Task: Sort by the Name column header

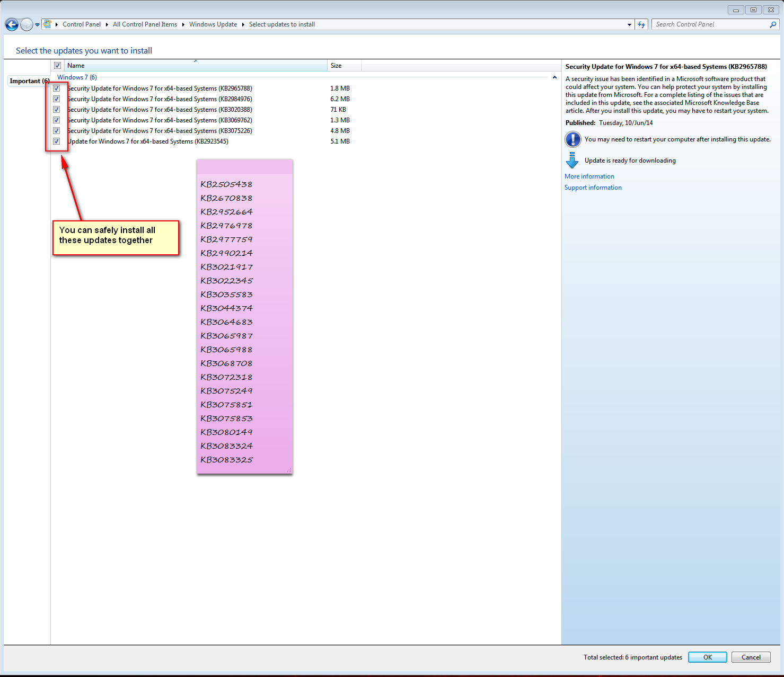Action: (196, 66)
